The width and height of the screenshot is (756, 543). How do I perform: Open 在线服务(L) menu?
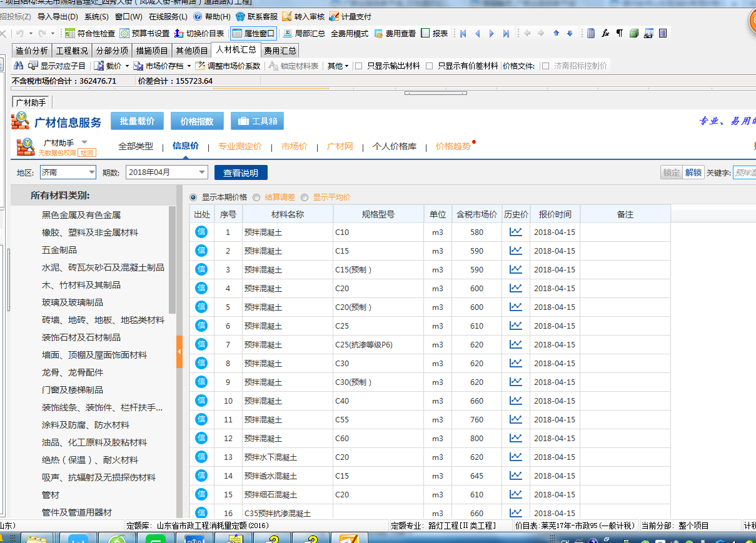(168, 17)
